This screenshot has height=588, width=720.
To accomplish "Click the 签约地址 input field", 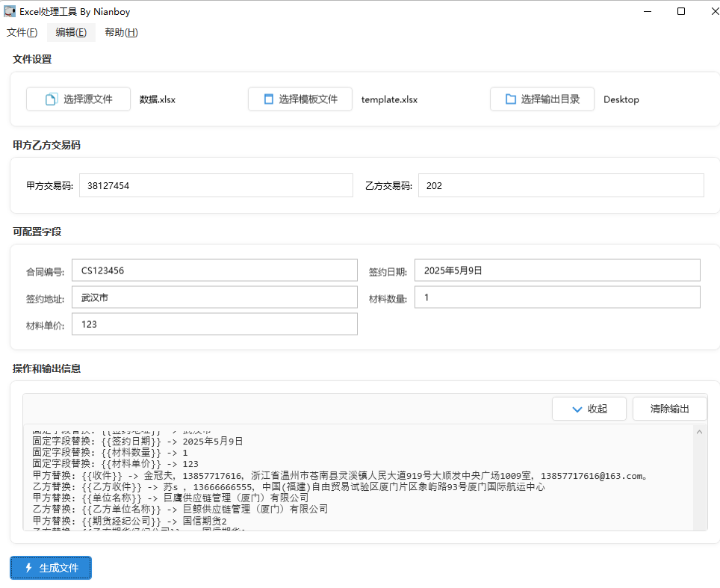I will (x=214, y=297).
